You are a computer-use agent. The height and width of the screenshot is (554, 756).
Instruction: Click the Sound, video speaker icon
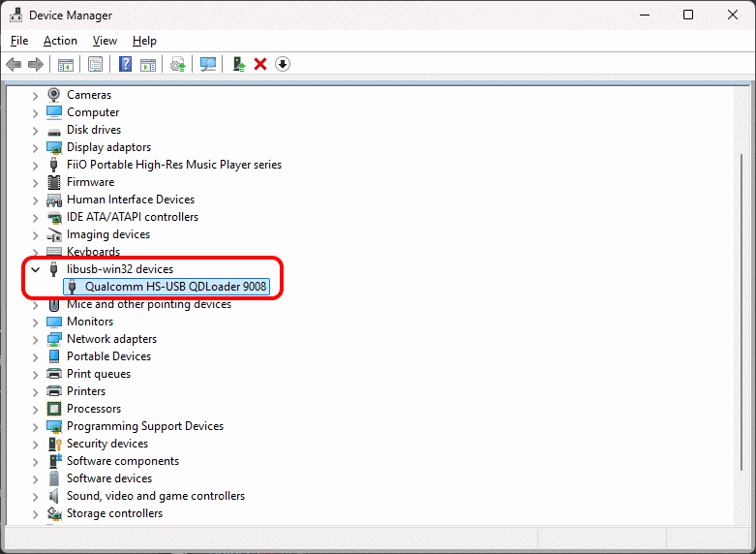[x=53, y=496]
